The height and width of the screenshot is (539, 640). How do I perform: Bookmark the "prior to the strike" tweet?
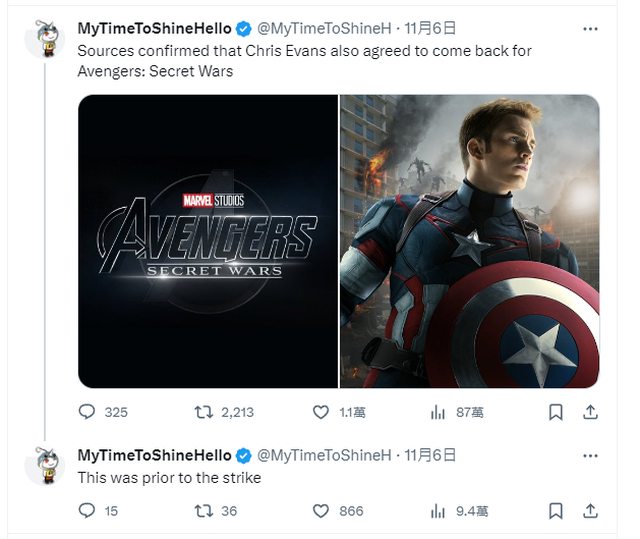(556, 511)
